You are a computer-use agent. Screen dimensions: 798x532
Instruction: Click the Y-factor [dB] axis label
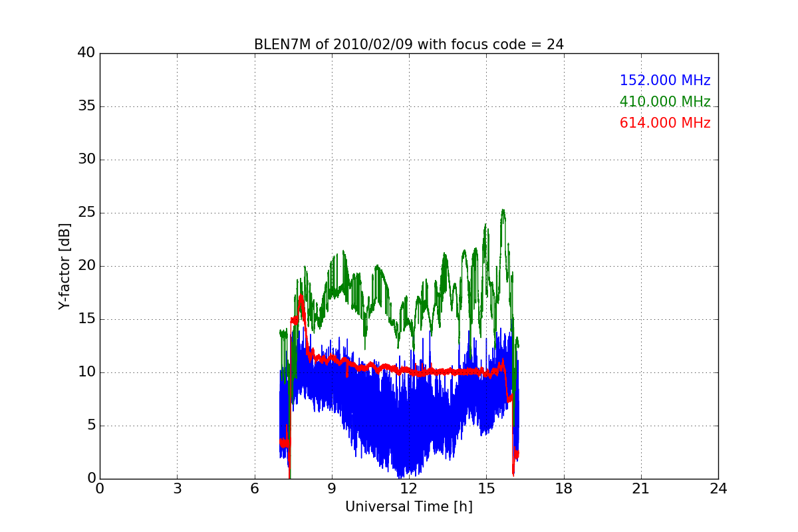(64, 266)
